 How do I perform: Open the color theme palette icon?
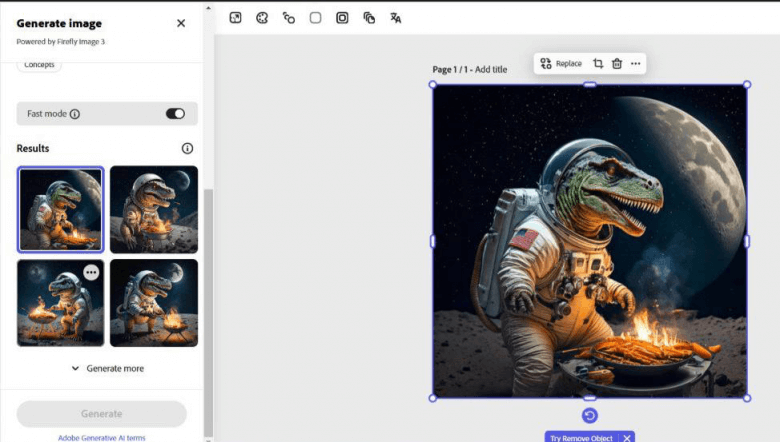click(x=262, y=18)
